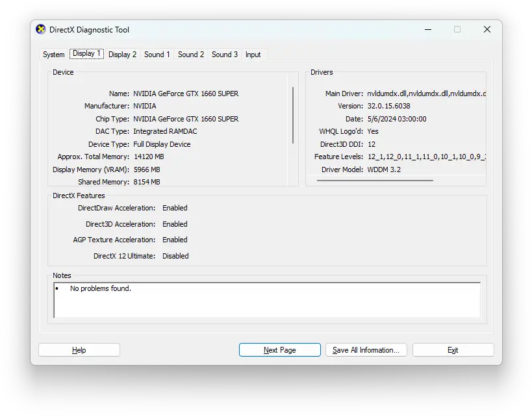The image size is (532, 417).
Task: Click the Drivers panel horizontal scrollbar
Action: pyautogui.click(x=375, y=181)
